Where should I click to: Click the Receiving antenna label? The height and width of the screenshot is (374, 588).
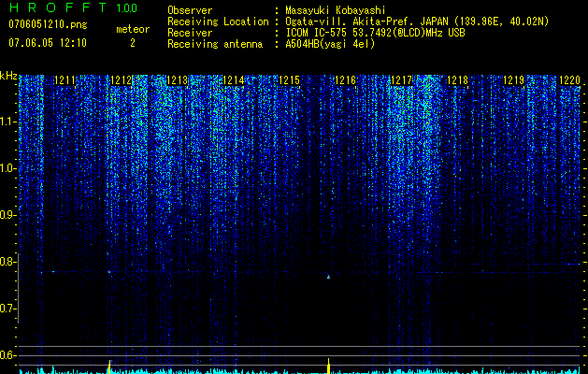click(215, 44)
